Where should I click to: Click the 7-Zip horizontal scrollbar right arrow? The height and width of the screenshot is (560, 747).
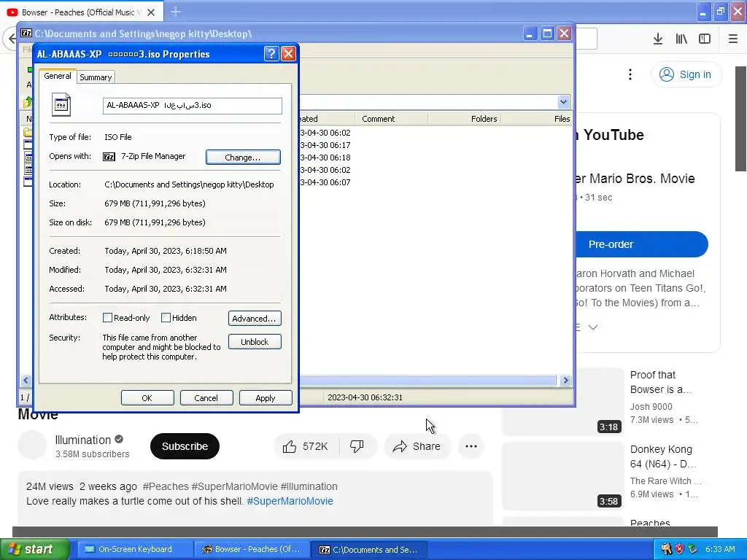pyautogui.click(x=565, y=380)
